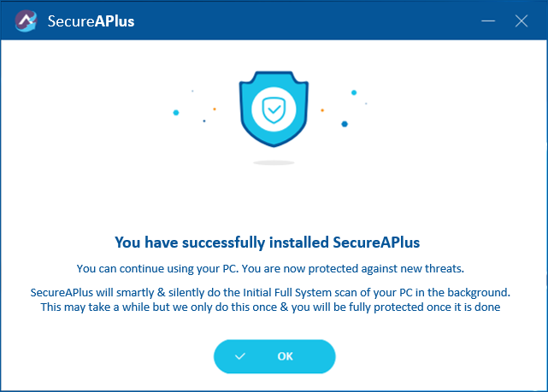This screenshot has width=548, height=392.
Task: Click the gray shadow beneath the shield
Action: (274, 162)
